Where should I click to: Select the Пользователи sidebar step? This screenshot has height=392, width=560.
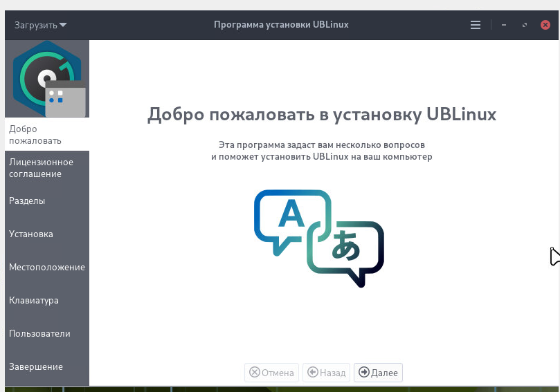(47, 333)
